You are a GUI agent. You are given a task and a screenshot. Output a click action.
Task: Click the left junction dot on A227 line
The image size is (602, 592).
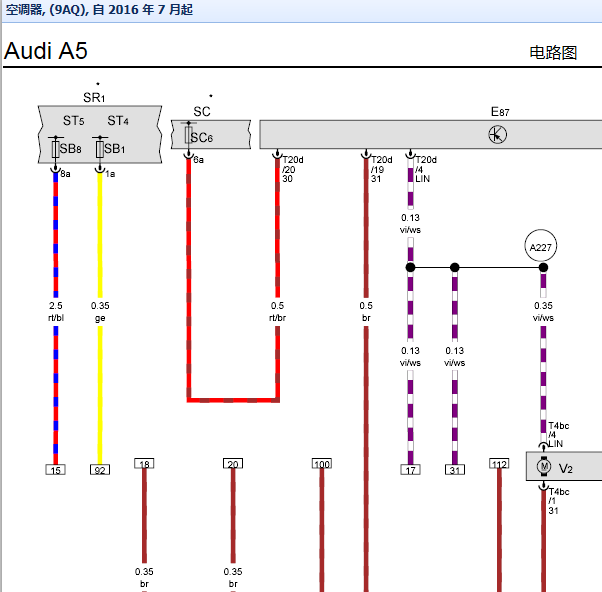410,267
